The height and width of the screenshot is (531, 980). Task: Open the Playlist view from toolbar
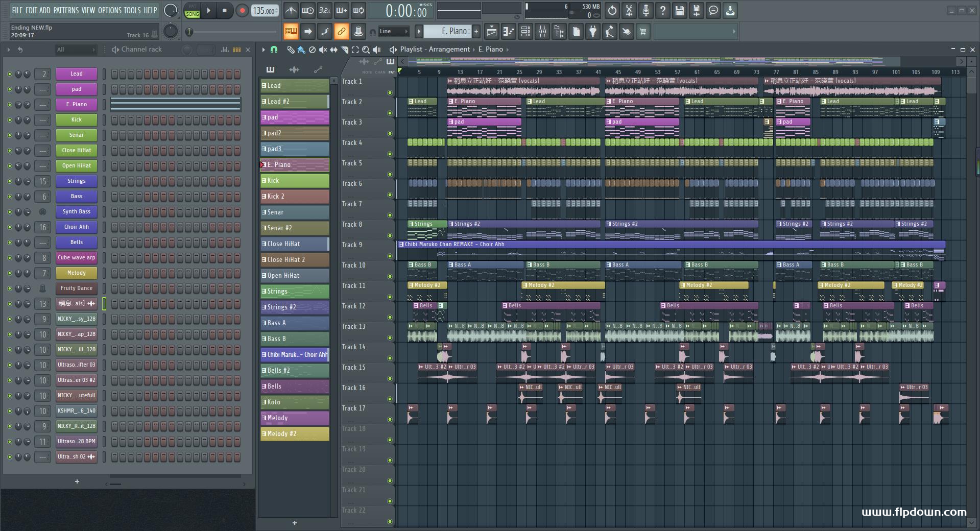(x=491, y=32)
